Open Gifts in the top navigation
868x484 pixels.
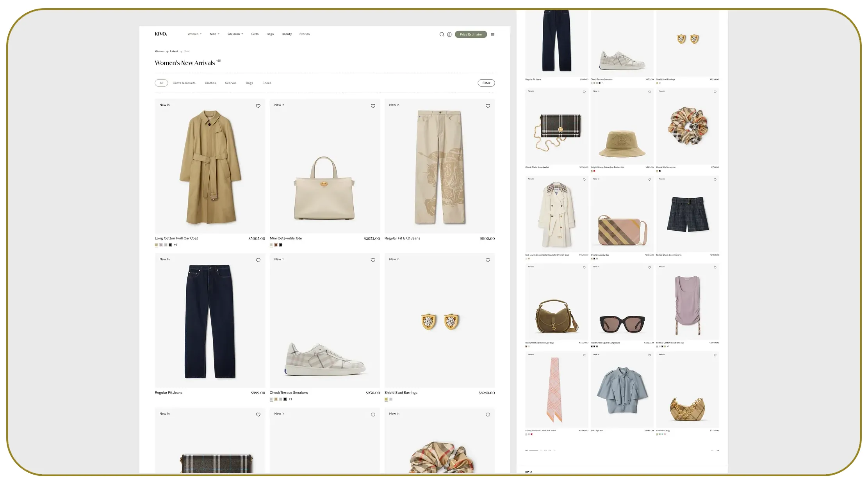[255, 34]
